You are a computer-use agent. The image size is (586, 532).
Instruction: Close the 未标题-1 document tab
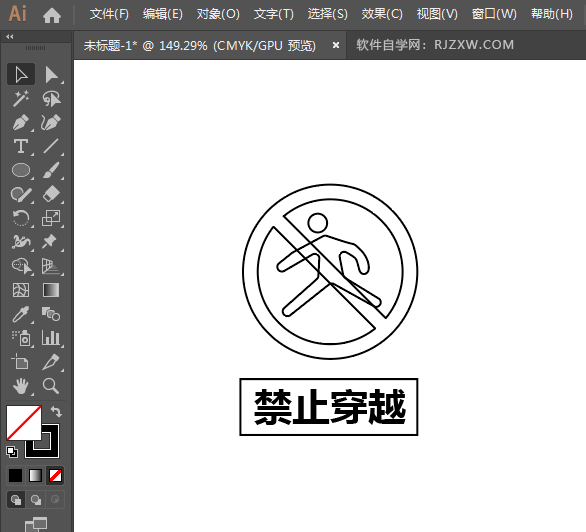click(336, 45)
